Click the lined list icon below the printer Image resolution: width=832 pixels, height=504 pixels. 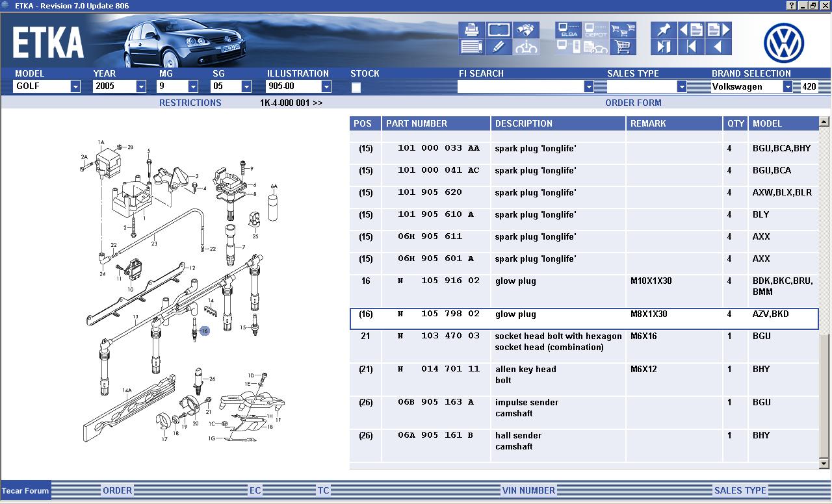(x=472, y=47)
